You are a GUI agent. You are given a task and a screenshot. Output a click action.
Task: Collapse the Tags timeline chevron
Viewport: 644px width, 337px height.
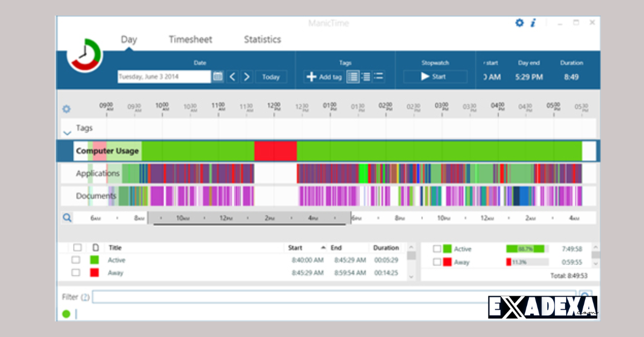pyautogui.click(x=67, y=133)
